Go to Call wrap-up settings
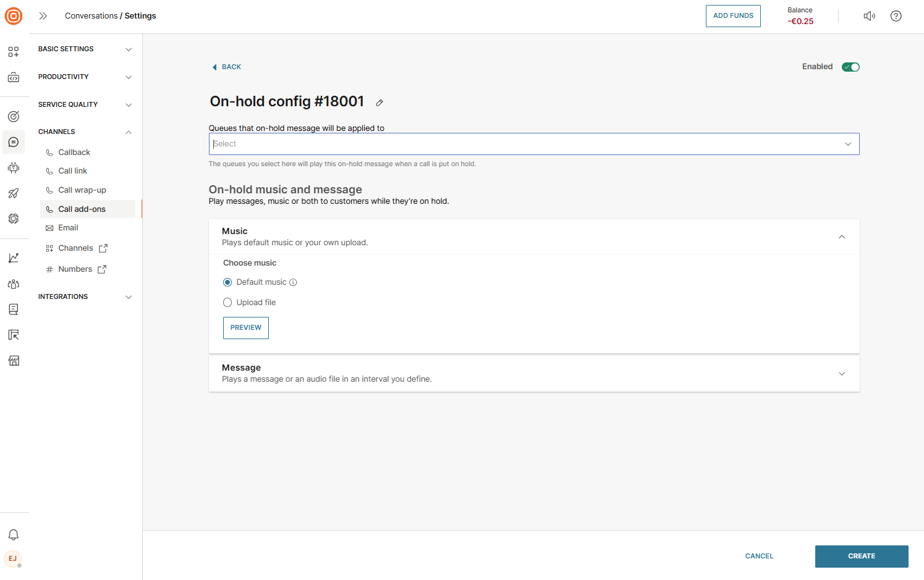Screen dimensions: 924x580 (82, 190)
